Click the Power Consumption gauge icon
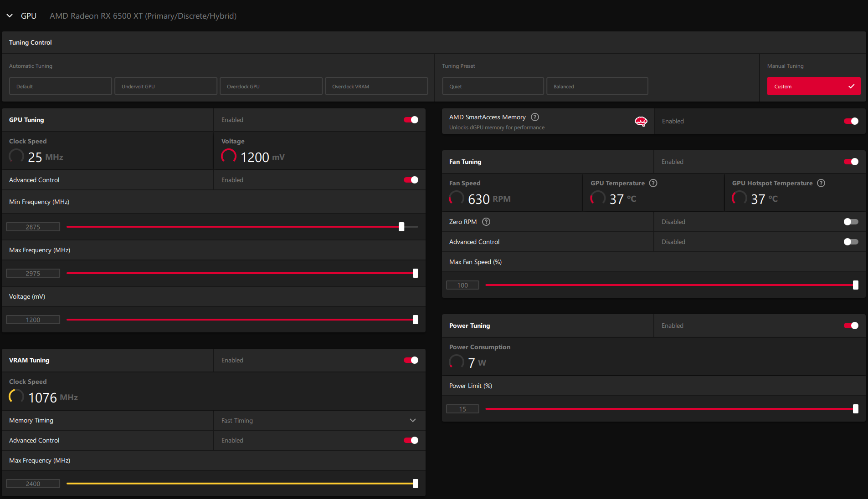Screen dimensions: 868x499 [457, 362]
